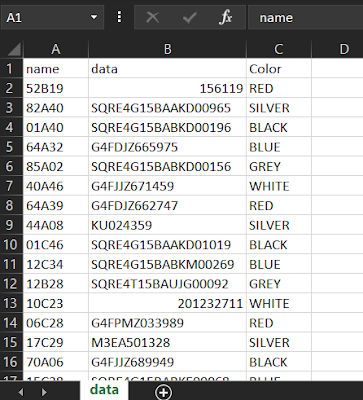The image size is (363, 400).
Task: Select cell G4FJJZ671459
Action: tap(167, 186)
